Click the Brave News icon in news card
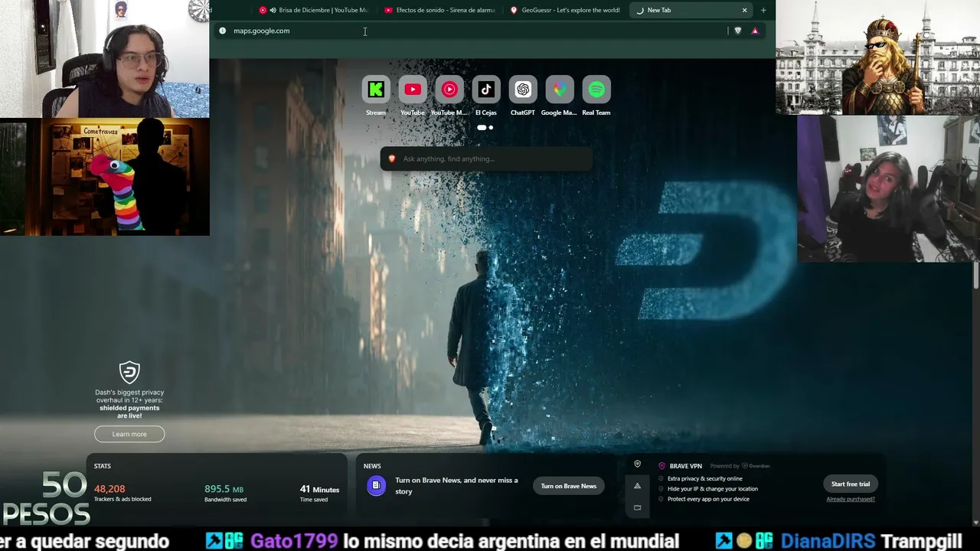 point(376,486)
